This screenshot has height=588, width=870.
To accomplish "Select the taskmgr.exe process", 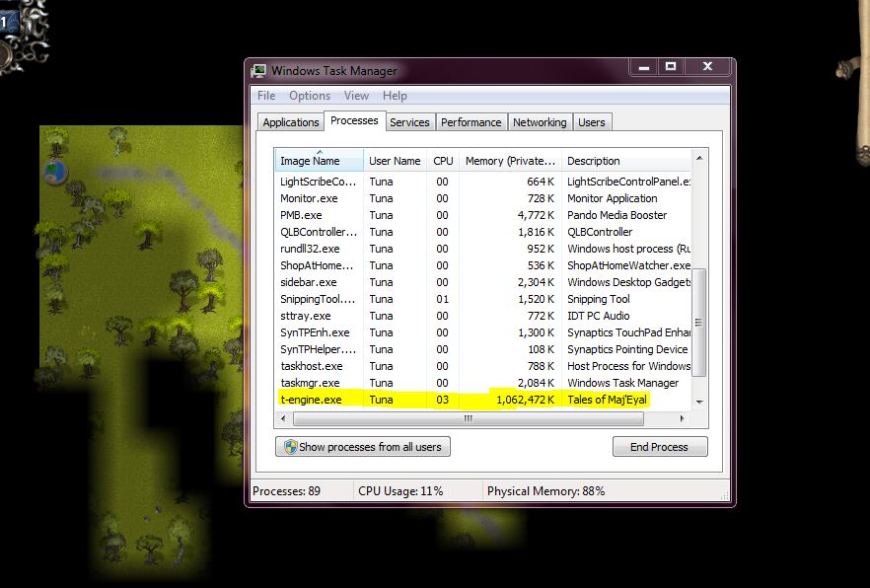I will click(483, 382).
